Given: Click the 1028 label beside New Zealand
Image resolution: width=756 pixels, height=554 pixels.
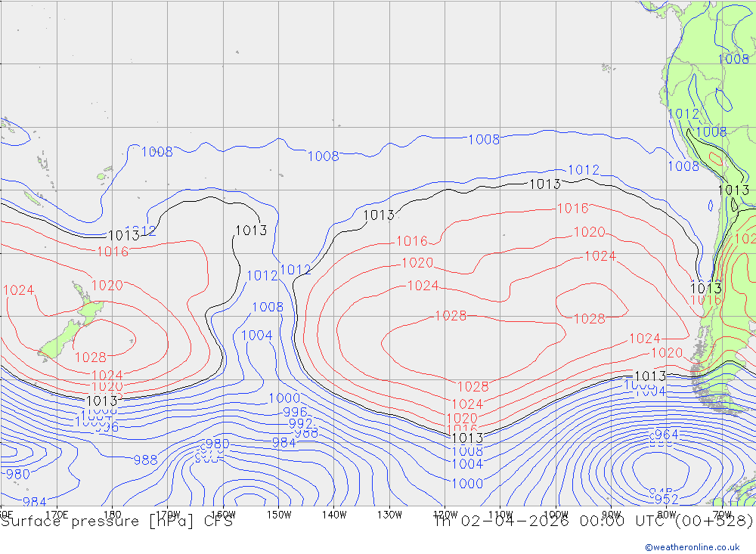Looking at the screenshot, I should click(91, 357).
